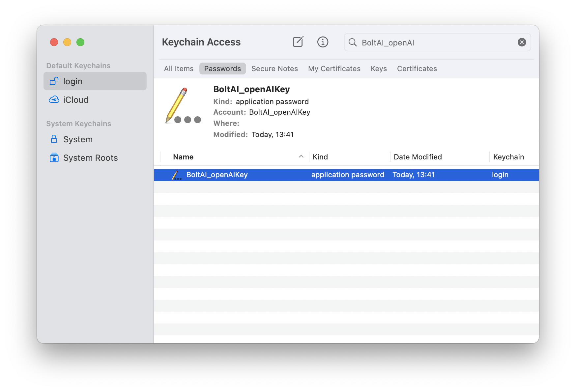Click the pencil icon next to BoltAI_openAIKey row
Image resolution: width=576 pixels, height=392 pixels.
click(x=176, y=175)
